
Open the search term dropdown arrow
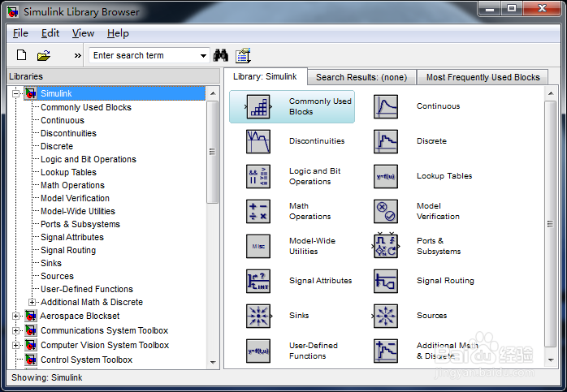coord(203,56)
